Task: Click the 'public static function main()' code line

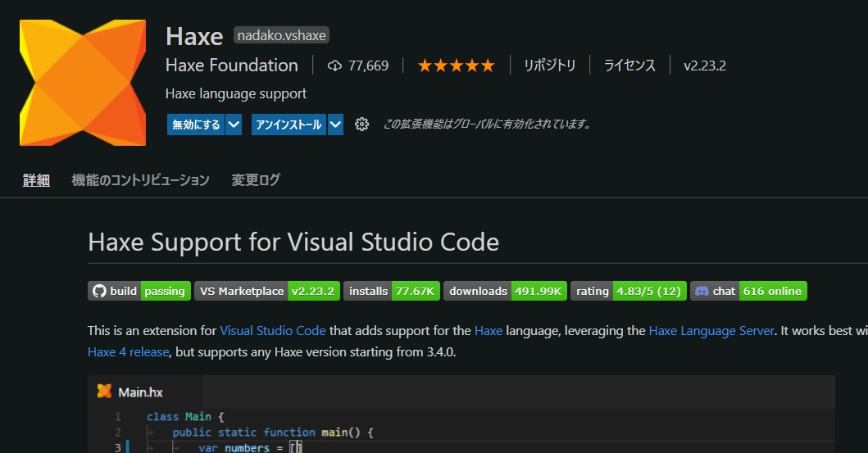Action: [273, 432]
